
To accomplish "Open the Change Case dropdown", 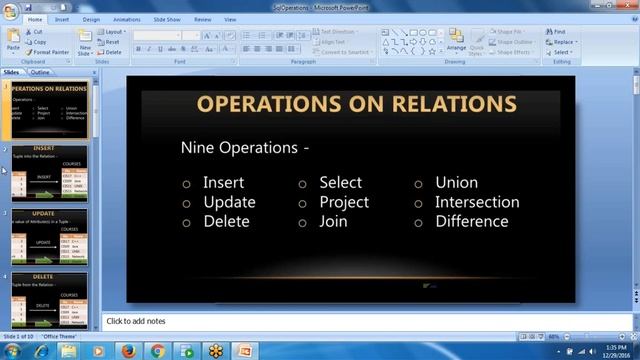I will [x=209, y=49].
